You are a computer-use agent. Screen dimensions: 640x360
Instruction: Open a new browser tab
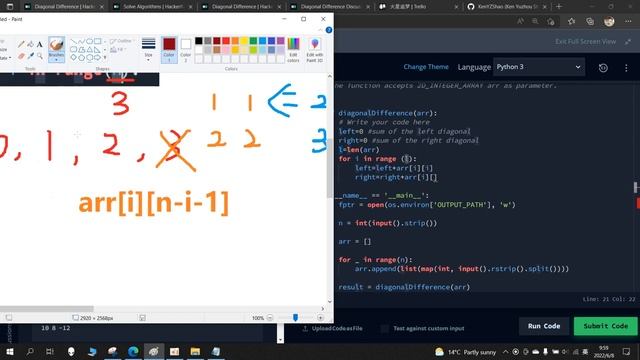click(559, 7)
